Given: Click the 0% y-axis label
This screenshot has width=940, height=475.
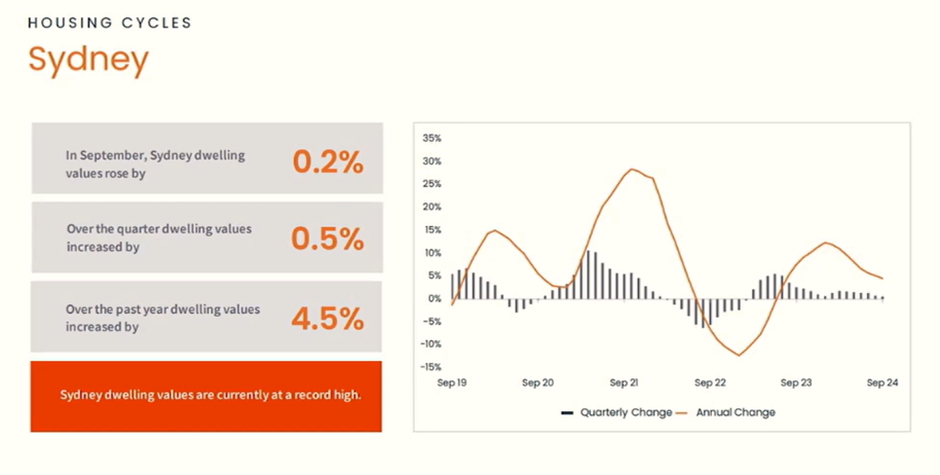Looking at the screenshot, I should [434, 298].
